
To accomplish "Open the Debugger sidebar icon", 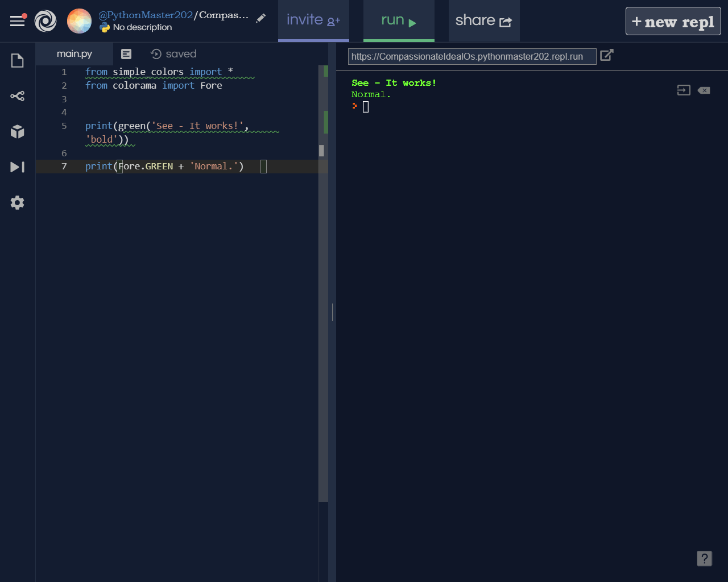I will tap(18, 167).
